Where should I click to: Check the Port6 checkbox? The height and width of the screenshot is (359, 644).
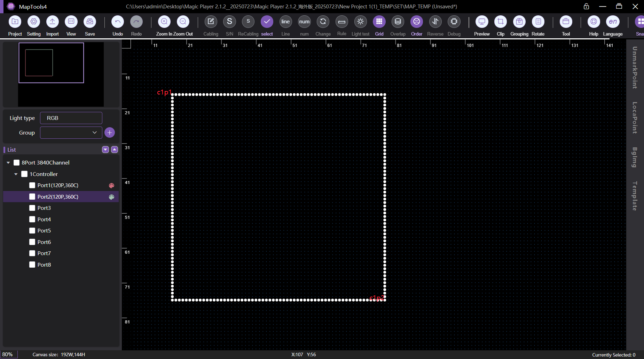(x=32, y=242)
